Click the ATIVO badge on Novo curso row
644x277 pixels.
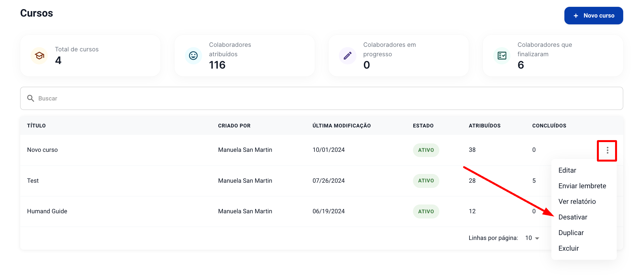coord(426,150)
